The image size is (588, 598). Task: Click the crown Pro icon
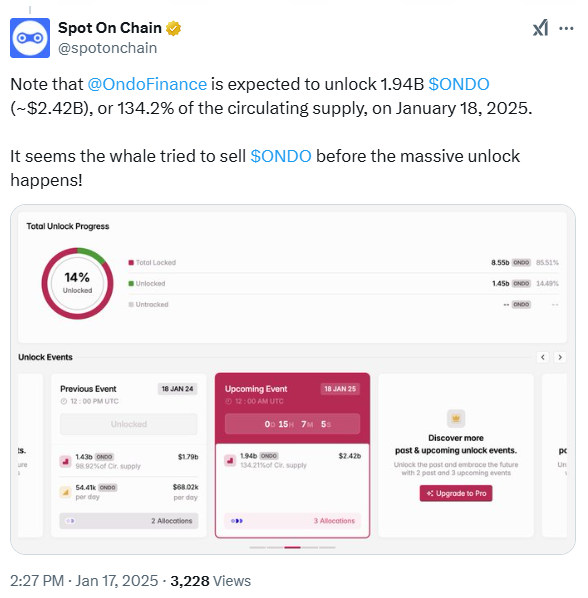click(x=456, y=419)
